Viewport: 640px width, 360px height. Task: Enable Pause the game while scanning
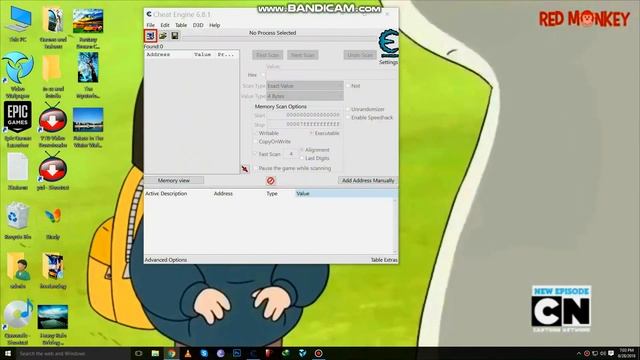(x=256, y=168)
